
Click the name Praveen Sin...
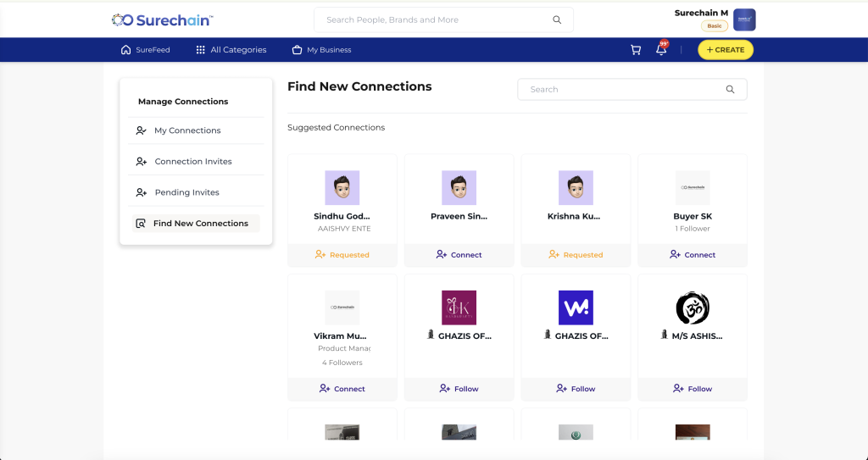click(x=459, y=216)
